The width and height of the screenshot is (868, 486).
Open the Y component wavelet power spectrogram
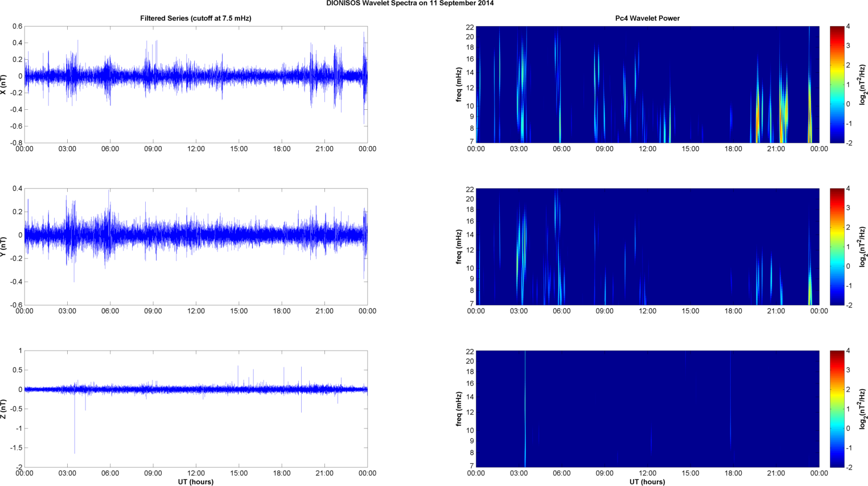pyautogui.click(x=647, y=246)
